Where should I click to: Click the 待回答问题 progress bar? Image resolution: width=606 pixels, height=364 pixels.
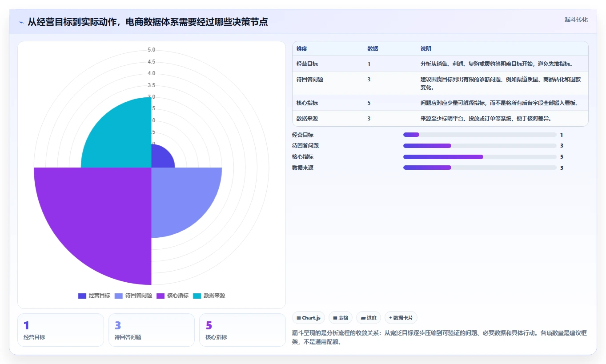coord(480,146)
